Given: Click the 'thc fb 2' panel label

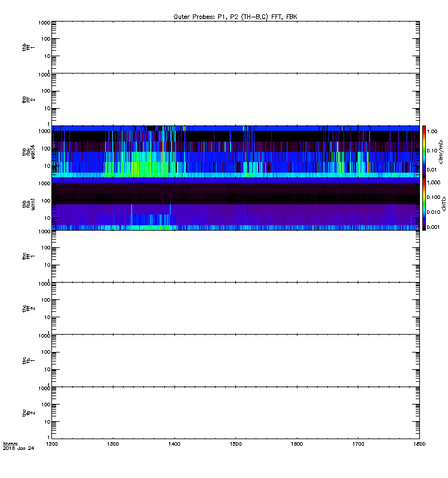Looking at the screenshot, I should [x=29, y=413].
